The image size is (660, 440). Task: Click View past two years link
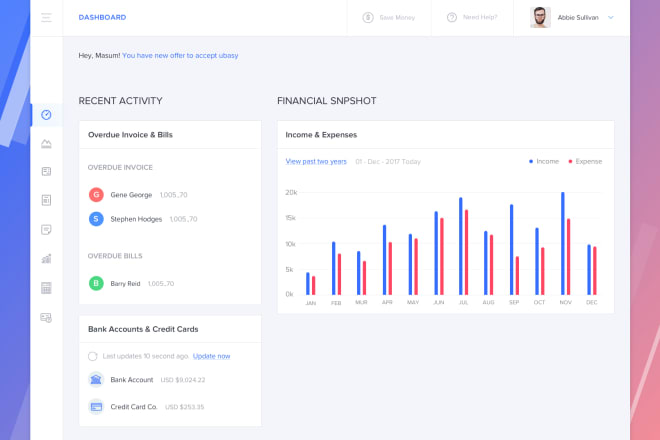[x=316, y=161]
